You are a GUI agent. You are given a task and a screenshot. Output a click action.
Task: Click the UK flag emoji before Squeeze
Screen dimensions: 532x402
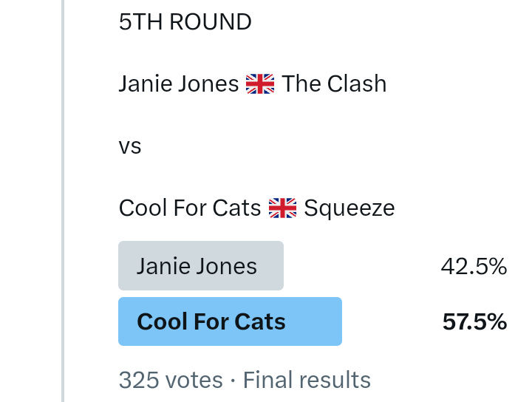point(282,209)
